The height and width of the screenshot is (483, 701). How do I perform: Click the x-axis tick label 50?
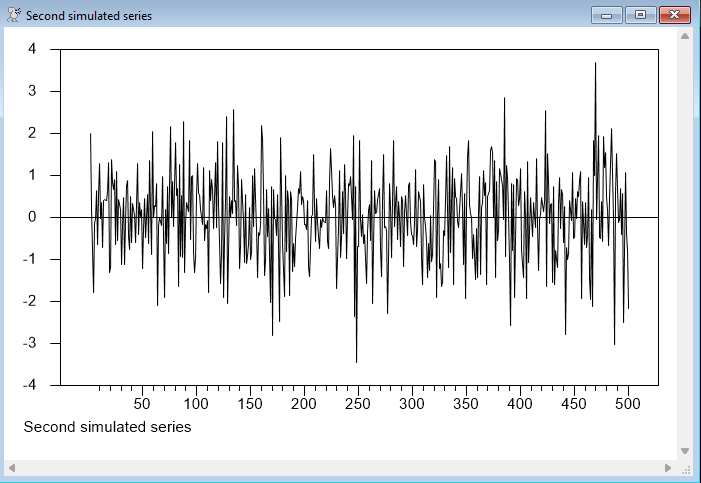click(142, 403)
